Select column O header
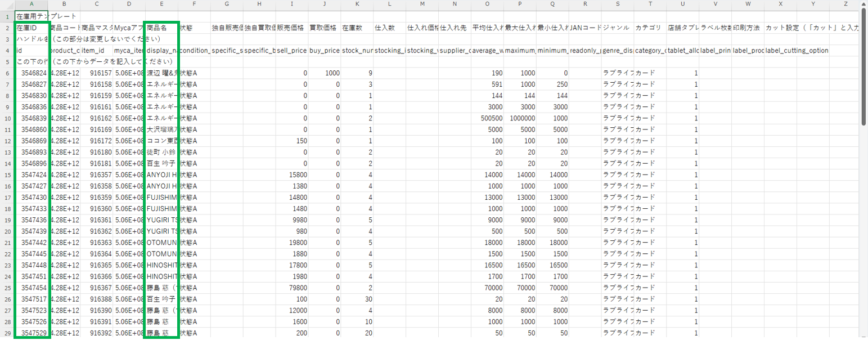 click(487, 5)
